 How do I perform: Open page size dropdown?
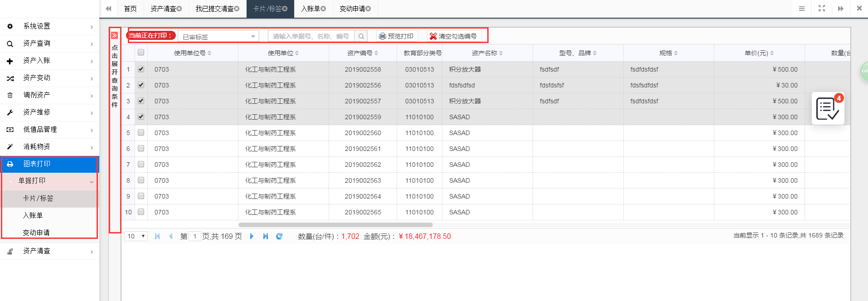[136, 236]
